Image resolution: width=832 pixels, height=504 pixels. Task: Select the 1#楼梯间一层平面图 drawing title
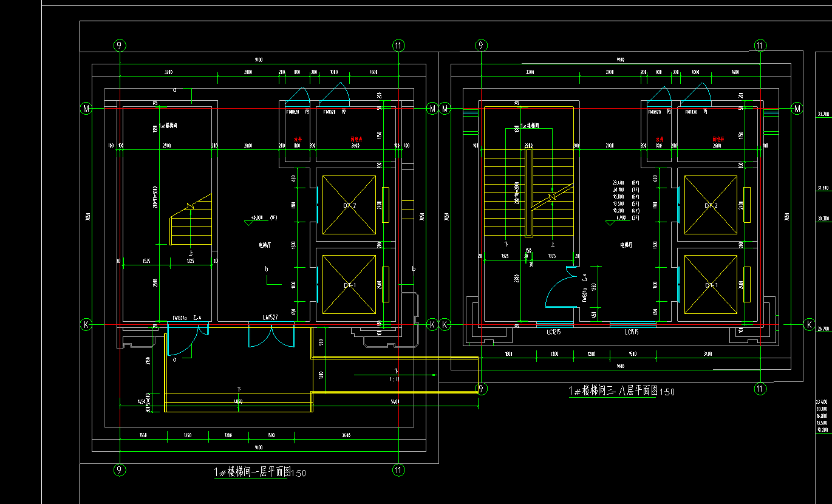251,472
